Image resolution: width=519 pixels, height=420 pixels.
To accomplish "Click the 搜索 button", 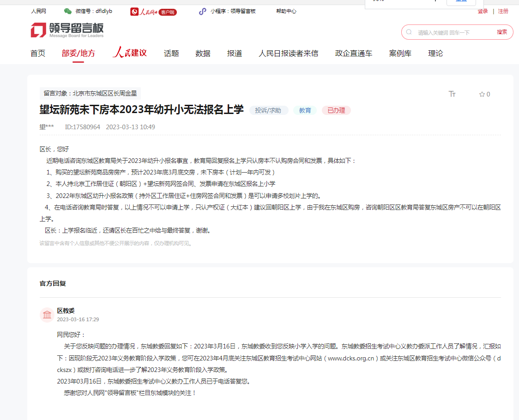I will (502, 32).
